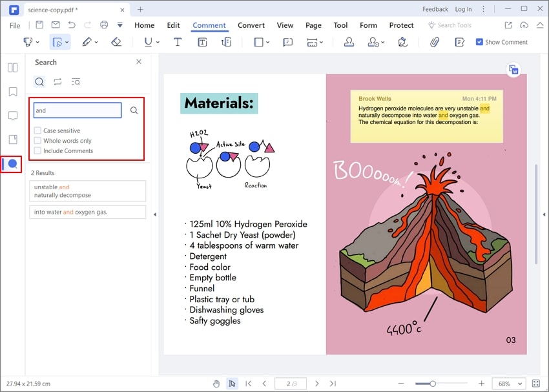The height and width of the screenshot is (392, 549).
Task: Open the Comments panel in sidebar
Action: click(x=13, y=116)
